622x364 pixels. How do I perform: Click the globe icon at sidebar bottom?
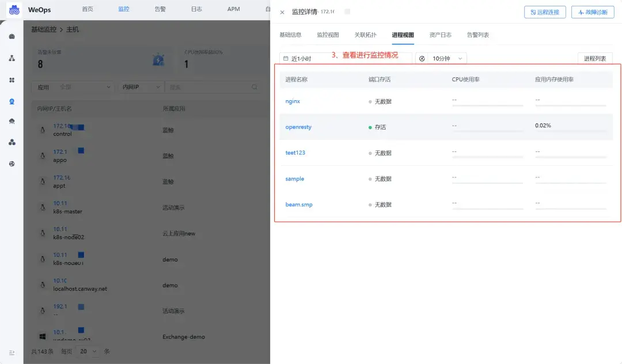point(13,164)
